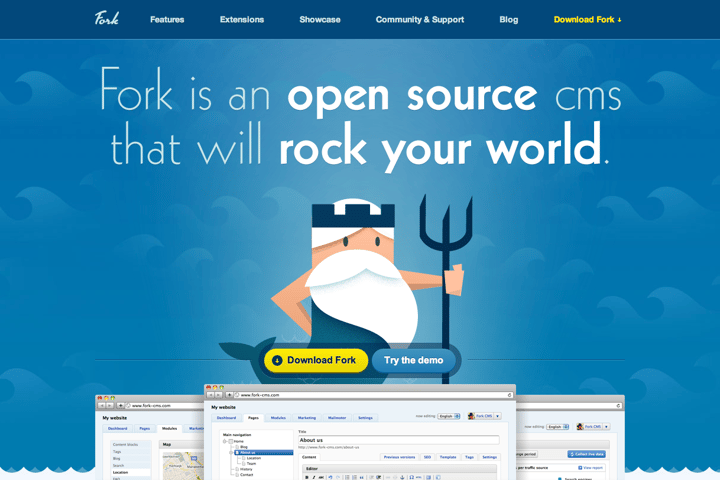Open the Previous versions tab
The image size is (720, 480).
point(399,457)
